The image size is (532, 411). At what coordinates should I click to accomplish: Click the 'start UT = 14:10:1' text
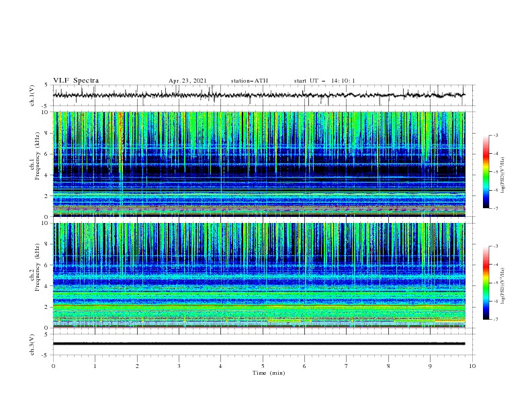(x=324, y=81)
